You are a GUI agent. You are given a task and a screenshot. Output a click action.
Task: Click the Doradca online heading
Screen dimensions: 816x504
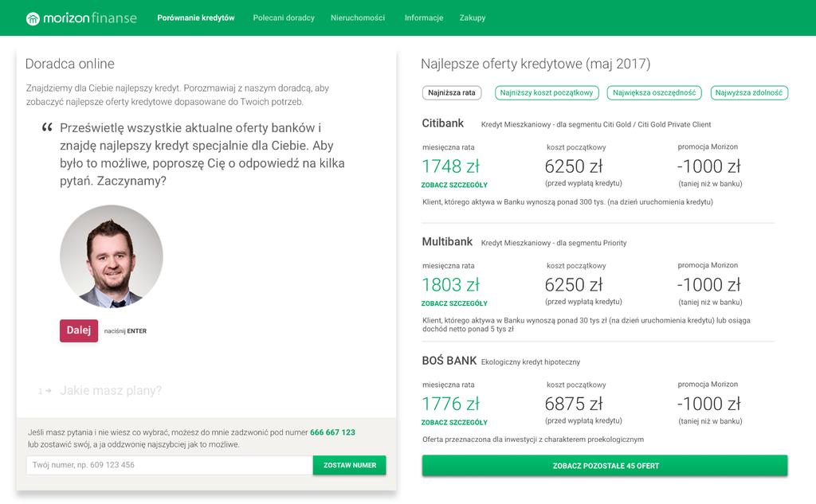tap(70, 64)
